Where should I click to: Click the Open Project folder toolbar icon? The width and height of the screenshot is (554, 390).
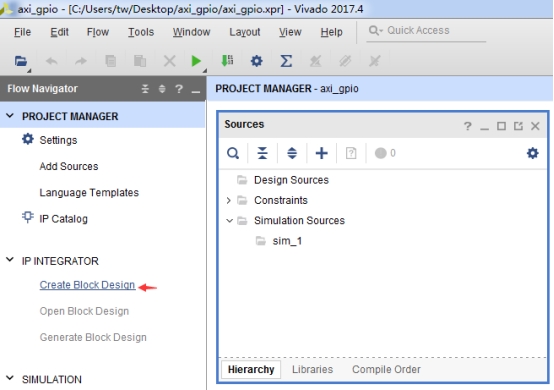point(21,61)
